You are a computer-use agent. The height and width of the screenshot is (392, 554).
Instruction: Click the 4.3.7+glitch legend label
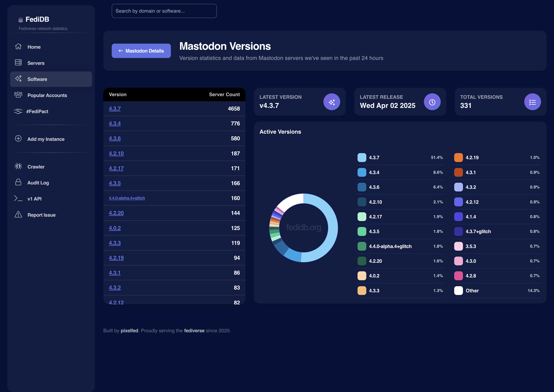(x=478, y=232)
